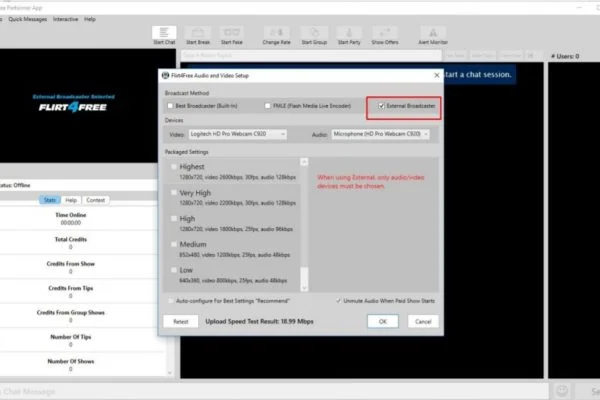Click the Credits From Group Shows label
The image size is (600, 400).
click(71, 313)
